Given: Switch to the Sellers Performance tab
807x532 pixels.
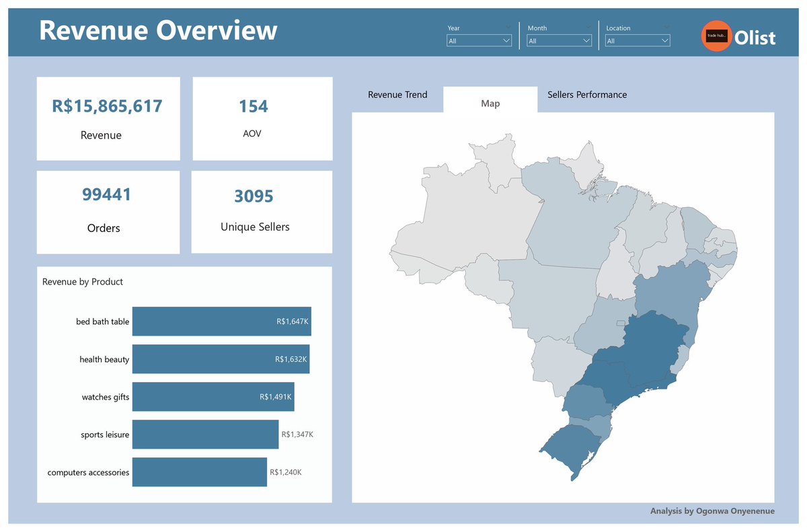Looking at the screenshot, I should [x=586, y=95].
